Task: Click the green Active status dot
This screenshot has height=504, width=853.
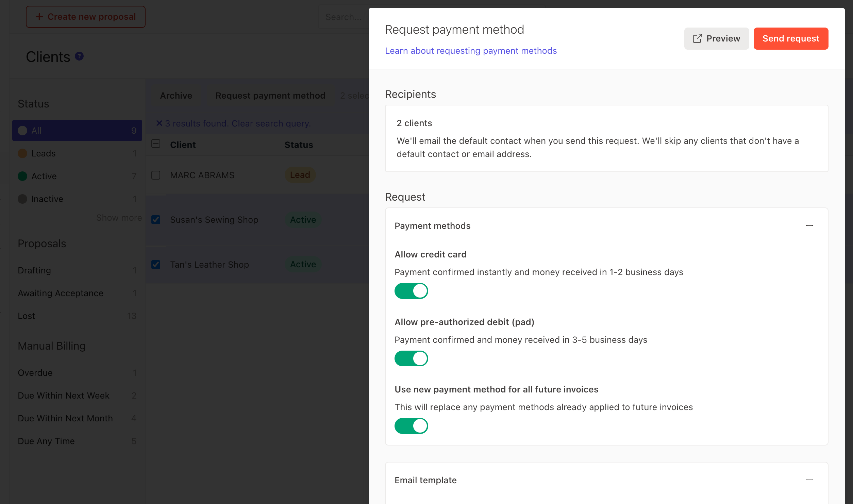Action: 22,176
